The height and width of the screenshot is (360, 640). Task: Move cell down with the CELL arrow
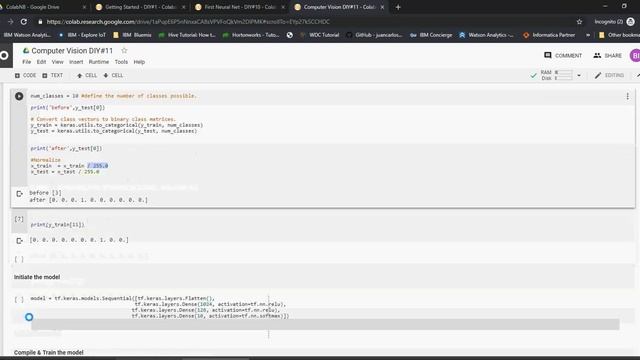(113, 76)
